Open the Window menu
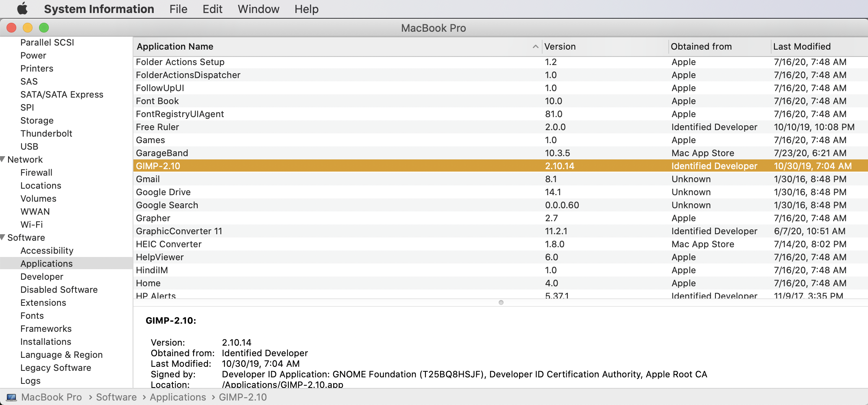Screen dimensions: 868x405 (x=258, y=9)
